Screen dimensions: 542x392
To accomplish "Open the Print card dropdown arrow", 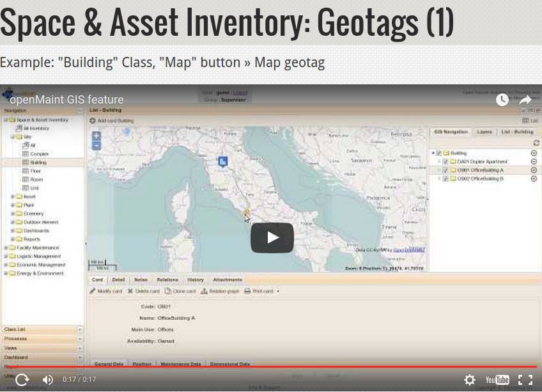I will tap(278, 292).
